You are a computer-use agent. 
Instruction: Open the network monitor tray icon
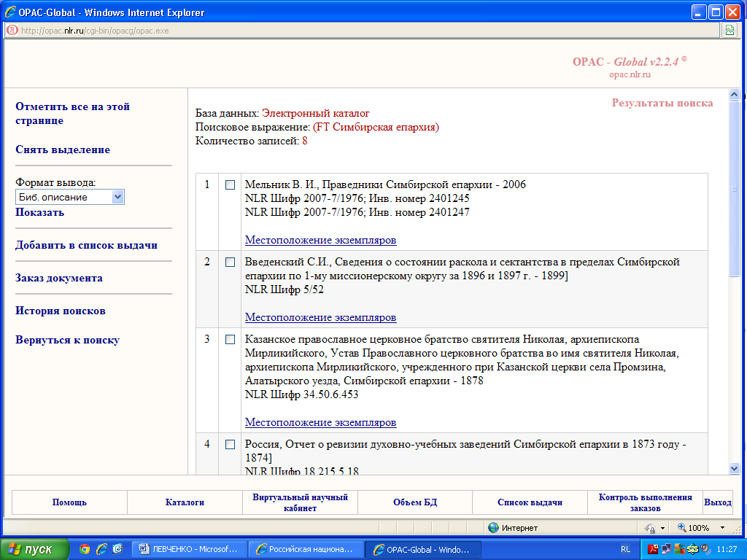(666, 549)
